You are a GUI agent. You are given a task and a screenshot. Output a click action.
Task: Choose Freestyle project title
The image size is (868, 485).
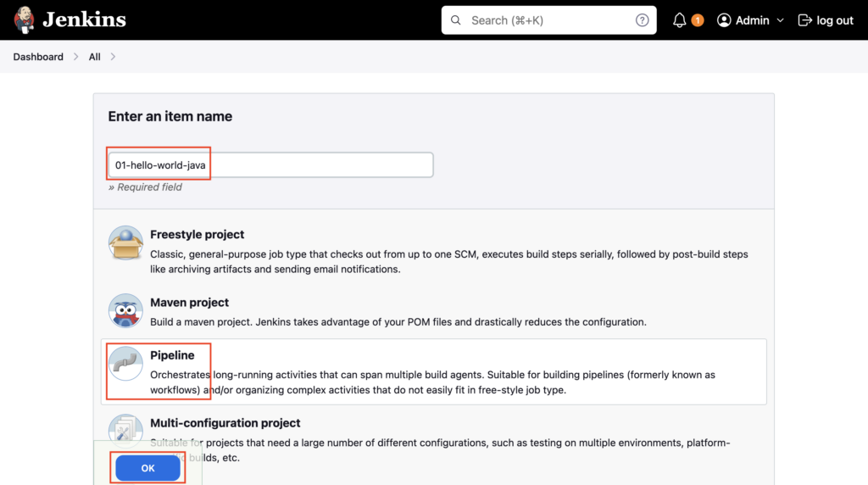pos(197,234)
